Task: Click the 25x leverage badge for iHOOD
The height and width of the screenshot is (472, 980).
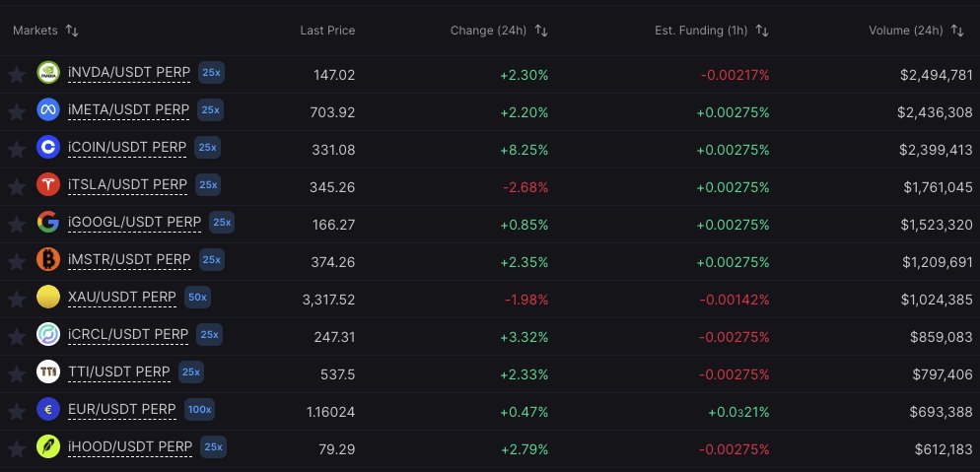Action: tap(213, 447)
